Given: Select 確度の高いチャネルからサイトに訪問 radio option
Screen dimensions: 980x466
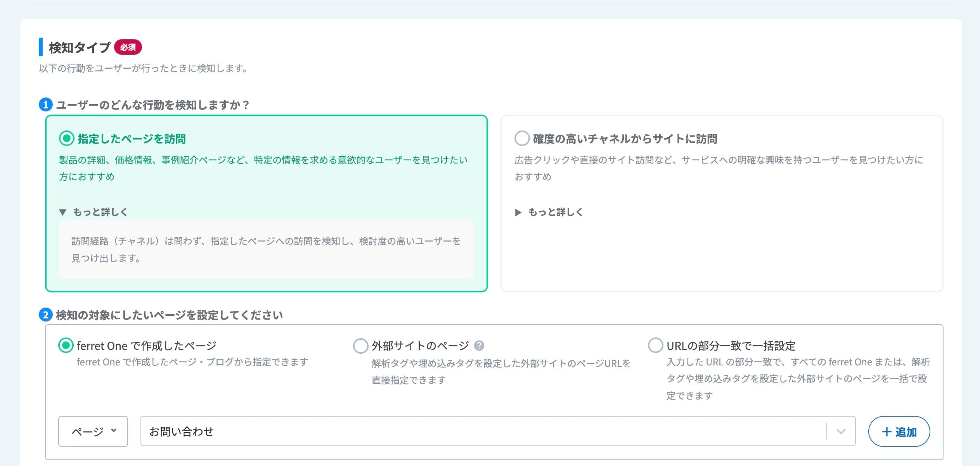Looking at the screenshot, I should pyautogui.click(x=522, y=138).
